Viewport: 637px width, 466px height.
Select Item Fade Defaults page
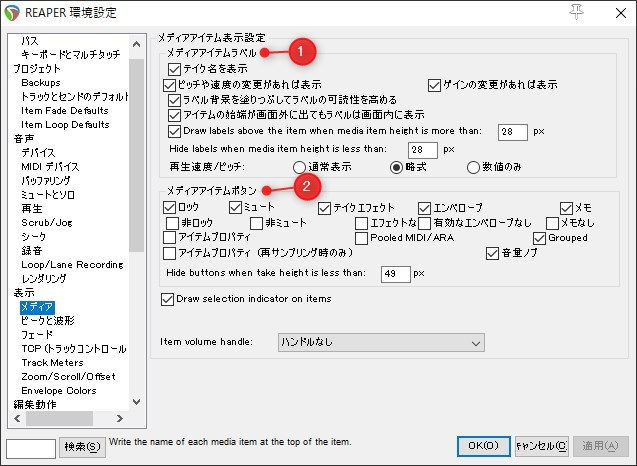point(65,111)
